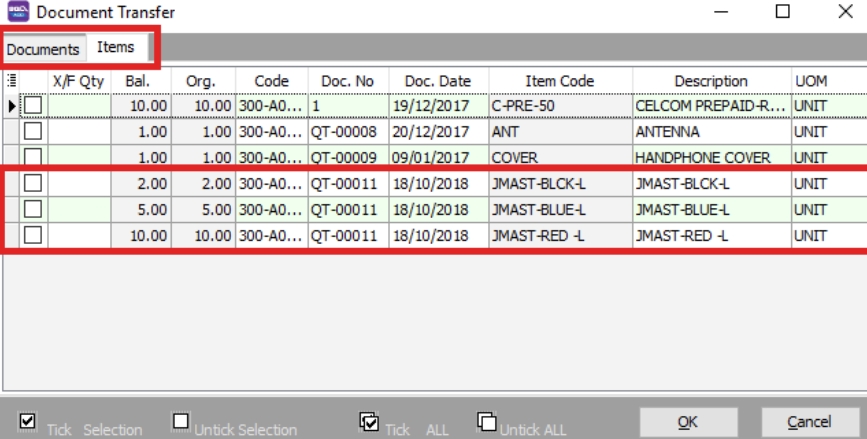The width and height of the screenshot is (867, 439).
Task: Click the Tick ALL icon
Action: pyautogui.click(x=368, y=421)
